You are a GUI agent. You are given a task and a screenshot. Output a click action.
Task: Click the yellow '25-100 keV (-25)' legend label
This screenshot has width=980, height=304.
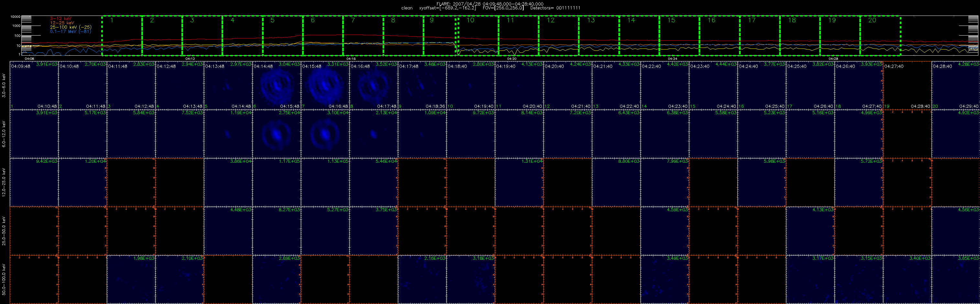pos(71,27)
